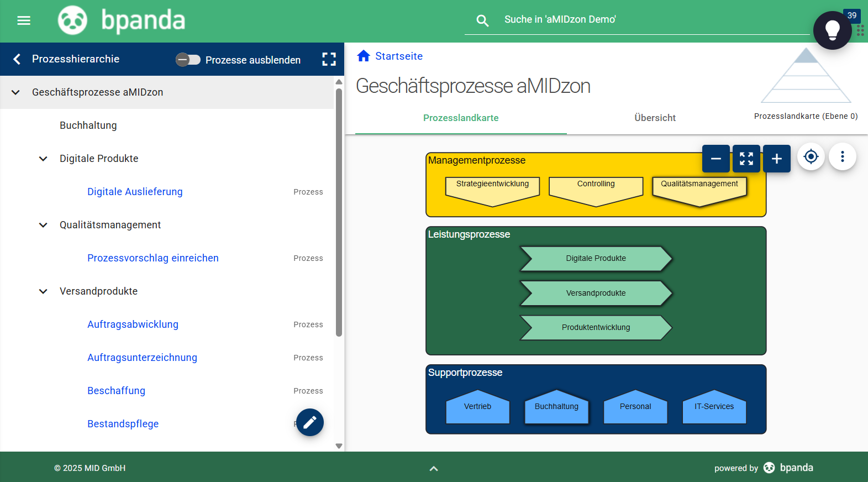Click the Qualitätsmanagement tree label
The height and width of the screenshot is (482, 868).
click(x=111, y=225)
